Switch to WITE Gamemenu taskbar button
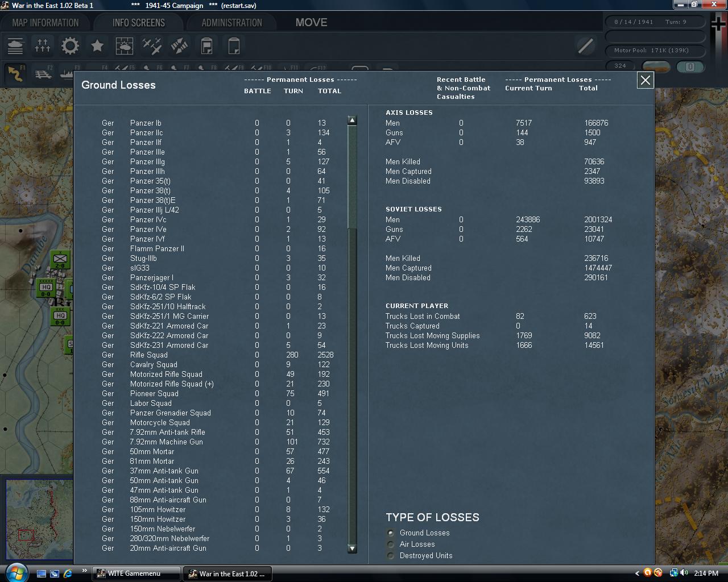Viewport: 728px width, 582px height. coord(136,573)
